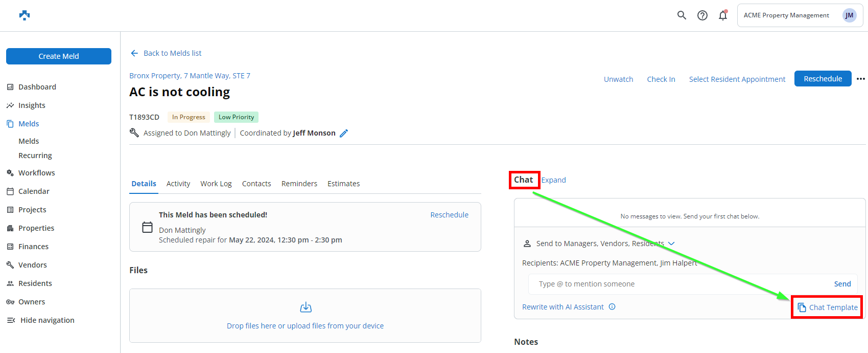
Task: Click the Property Meld logo
Action: coord(25,15)
